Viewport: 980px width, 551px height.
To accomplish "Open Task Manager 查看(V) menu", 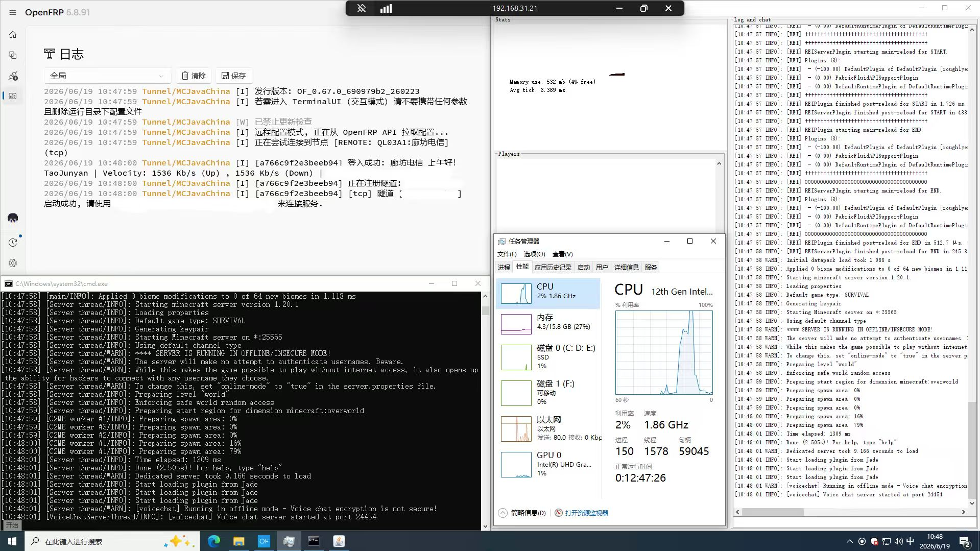I will [562, 254].
